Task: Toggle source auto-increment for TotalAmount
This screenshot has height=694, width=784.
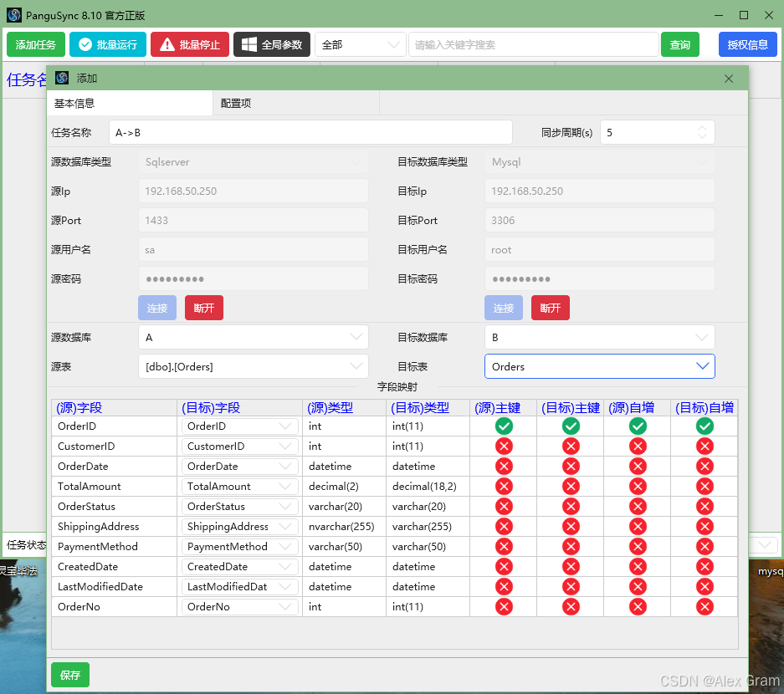Action: click(638, 486)
